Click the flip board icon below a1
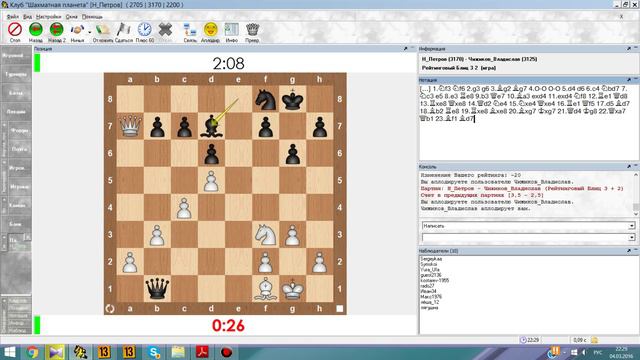This screenshot has width=640, height=360. pyautogui.click(x=110, y=309)
